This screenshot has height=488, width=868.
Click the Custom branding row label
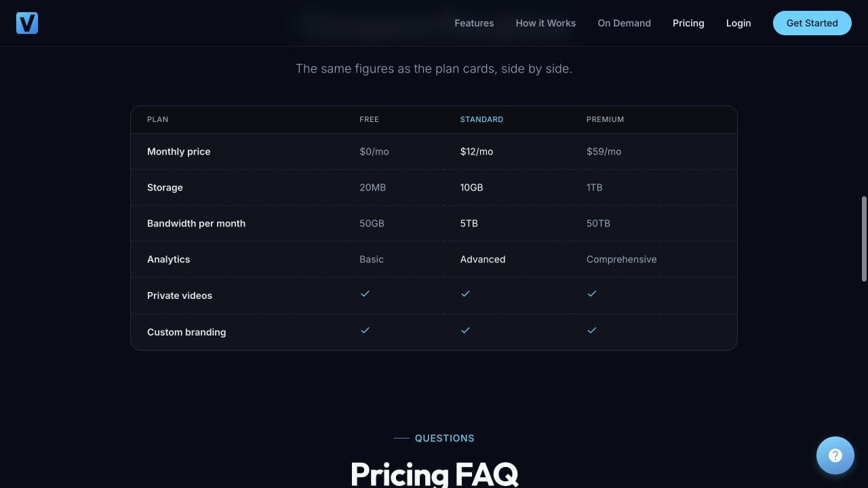coord(186,332)
